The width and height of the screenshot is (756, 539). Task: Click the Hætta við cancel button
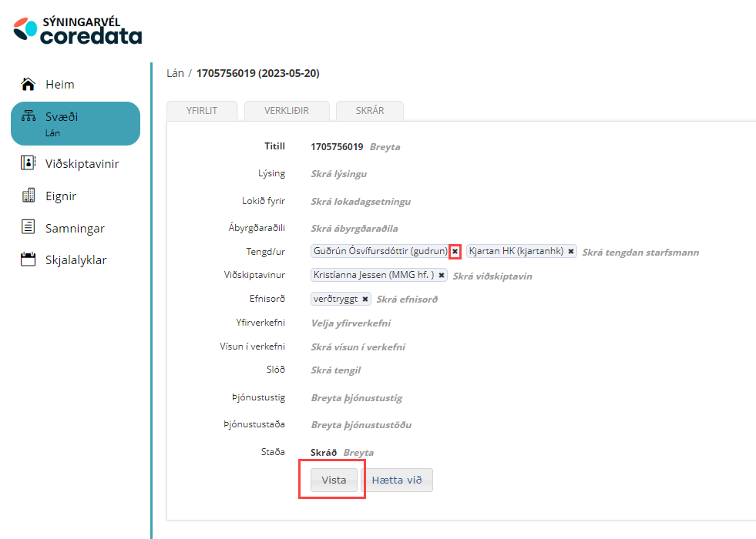tap(397, 480)
